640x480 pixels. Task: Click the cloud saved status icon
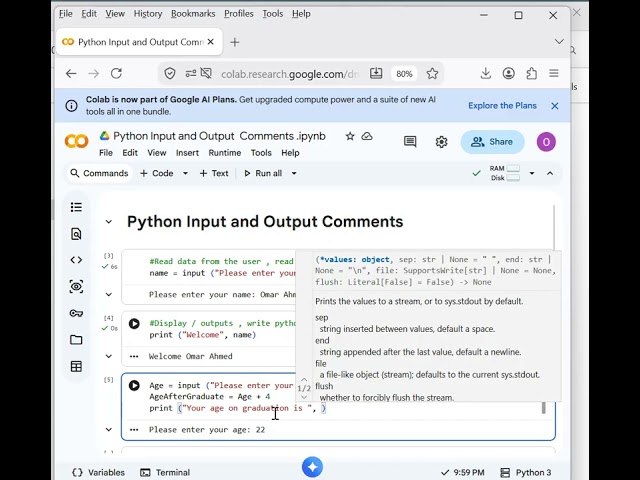coord(367,136)
